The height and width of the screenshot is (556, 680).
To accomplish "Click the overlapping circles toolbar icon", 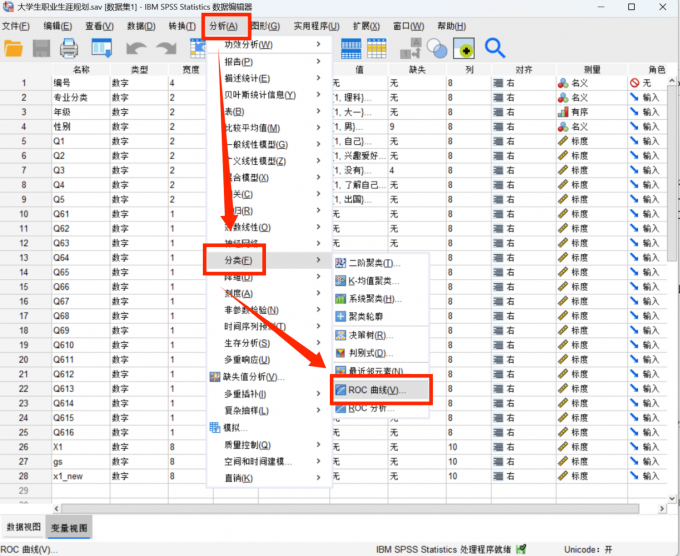I will pyautogui.click(x=437, y=48).
